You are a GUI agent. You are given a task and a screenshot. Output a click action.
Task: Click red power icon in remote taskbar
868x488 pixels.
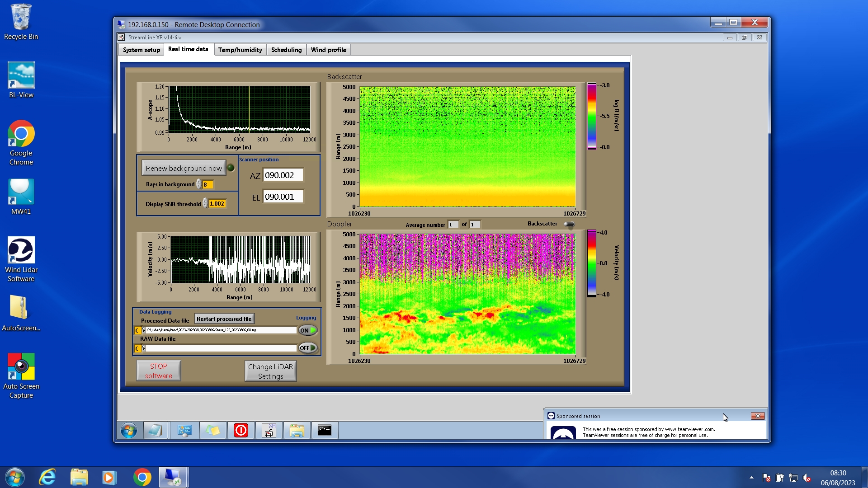[241, 430]
